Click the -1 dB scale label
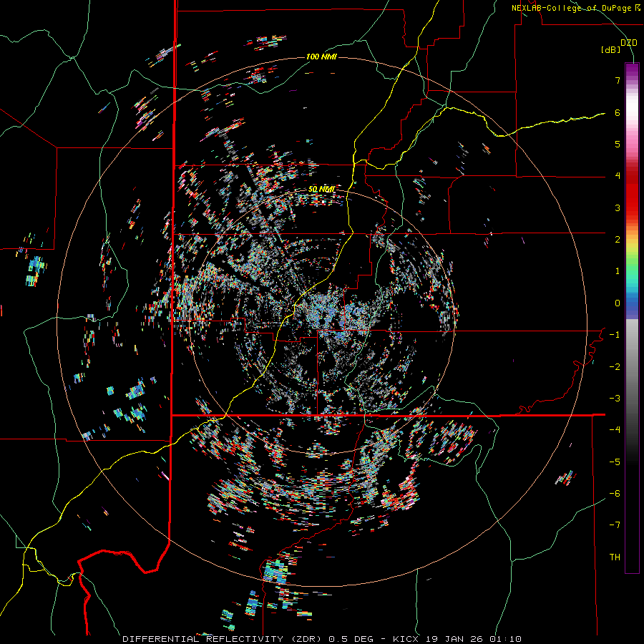Viewport: 644px width, 644px height. click(x=615, y=335)
